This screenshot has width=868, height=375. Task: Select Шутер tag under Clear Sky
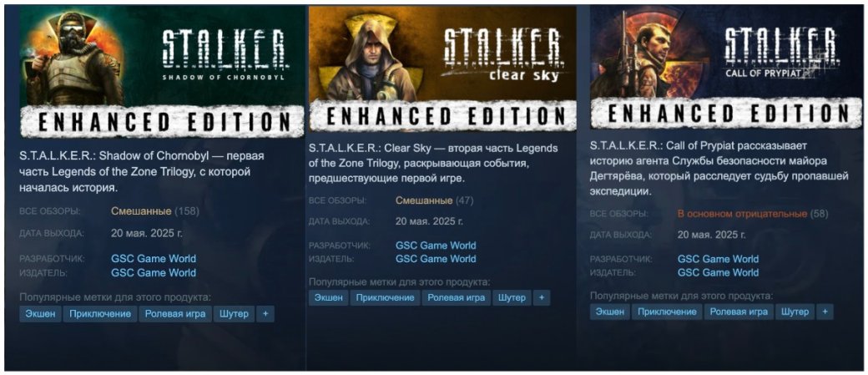pos(512,297)
